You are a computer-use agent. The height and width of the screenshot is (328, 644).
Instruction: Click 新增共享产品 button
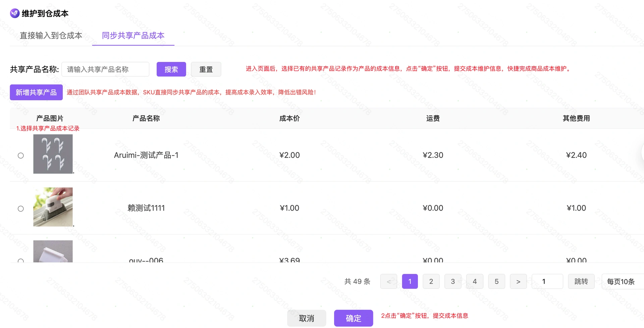(x=36, y=93)
